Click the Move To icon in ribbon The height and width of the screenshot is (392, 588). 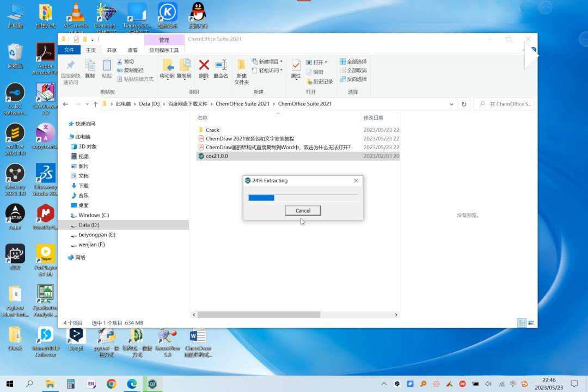167,65
